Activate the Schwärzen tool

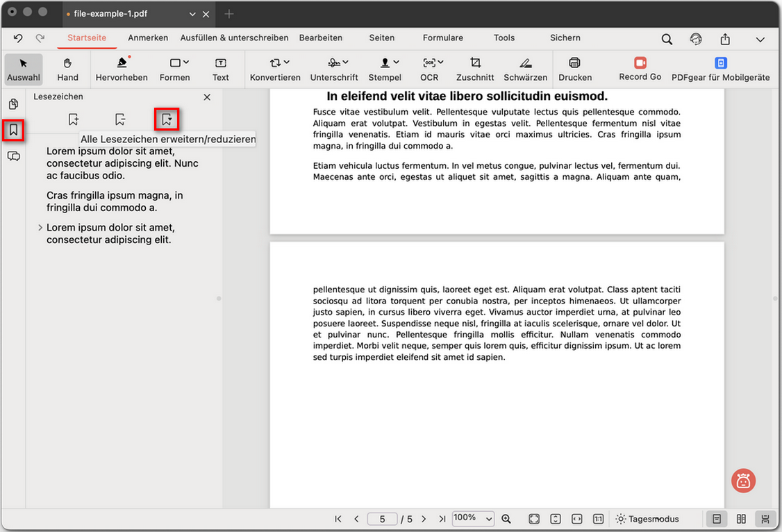pos(525,69)
